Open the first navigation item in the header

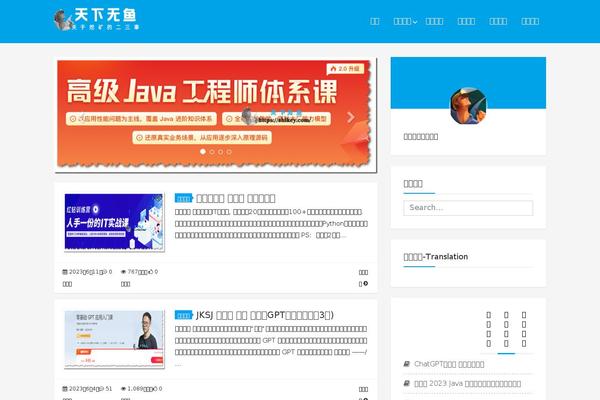[375, 21]
